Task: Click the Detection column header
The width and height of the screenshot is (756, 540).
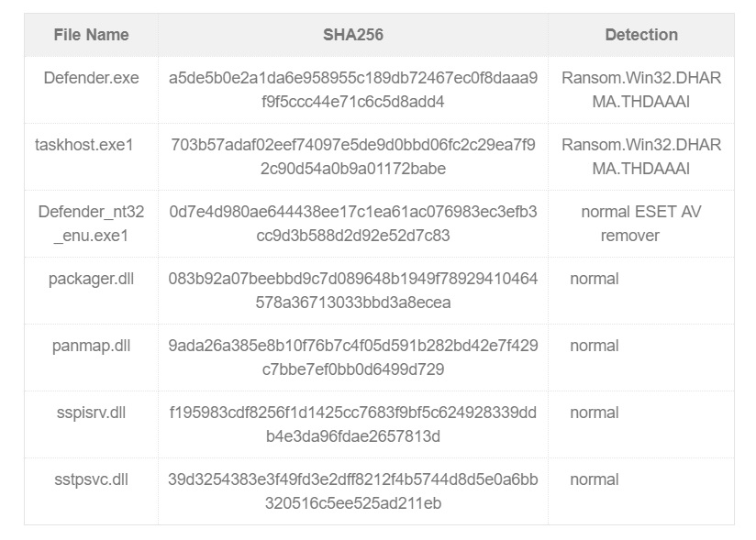Action: coord(641,35)
